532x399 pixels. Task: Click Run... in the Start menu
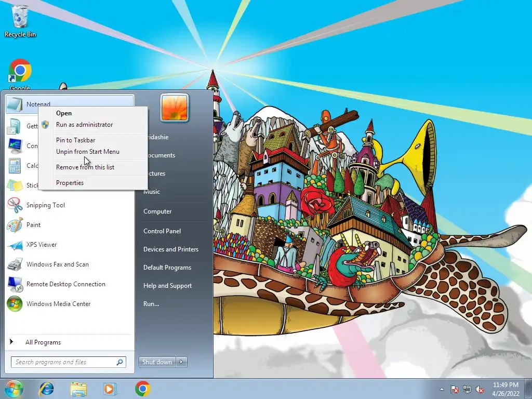pyautogui.click(x=151, y=304)
